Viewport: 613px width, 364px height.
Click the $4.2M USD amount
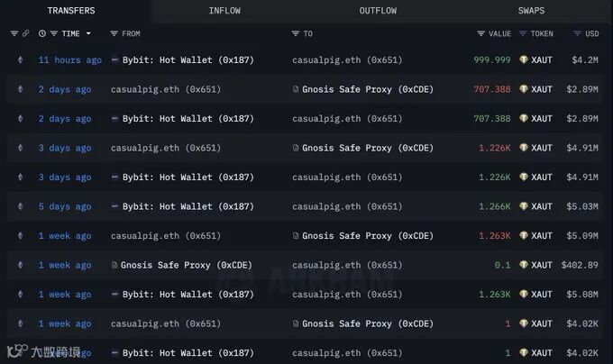coord(585,60)
